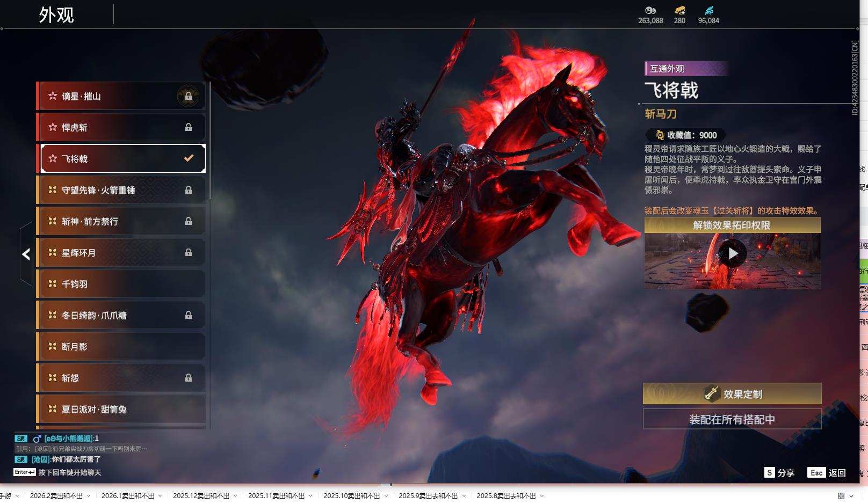
Task: Open dropdown for 2025.12卖出和不出 sheet tab
Action: pos(235,496)
